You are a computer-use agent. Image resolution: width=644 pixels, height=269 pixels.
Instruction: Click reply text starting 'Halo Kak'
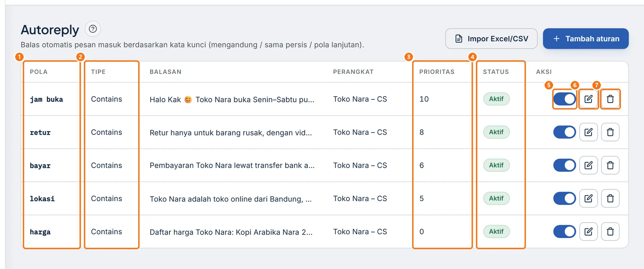[x=232, y=99]
